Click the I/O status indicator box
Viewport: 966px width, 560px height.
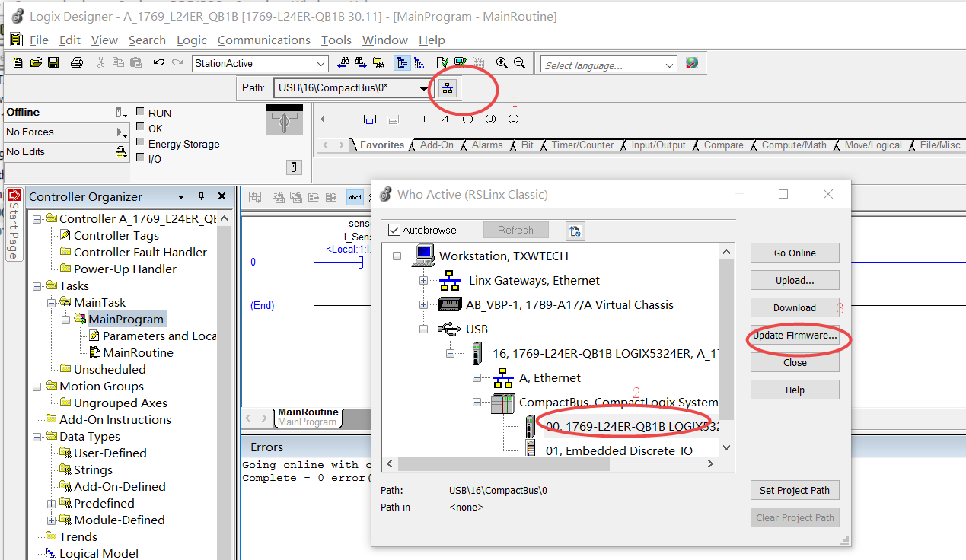click(140, 157)
